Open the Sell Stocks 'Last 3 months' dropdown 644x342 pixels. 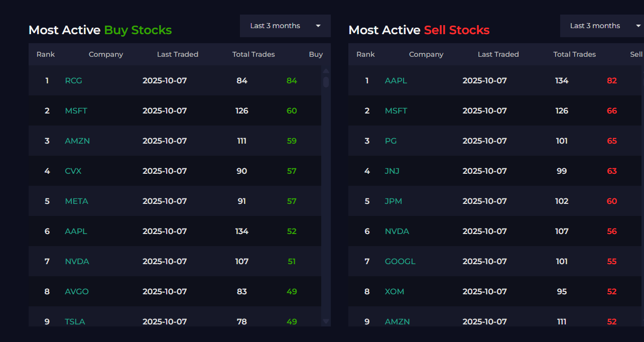[x=602, y=26]
